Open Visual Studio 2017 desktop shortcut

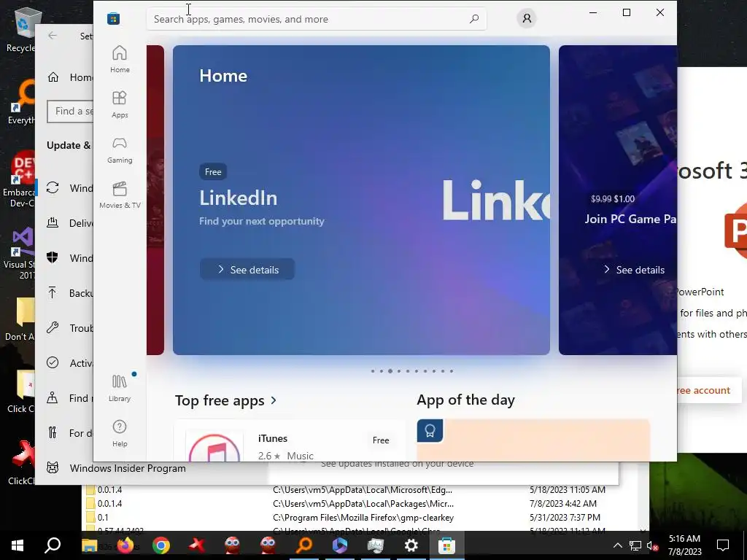pos(19,253)
